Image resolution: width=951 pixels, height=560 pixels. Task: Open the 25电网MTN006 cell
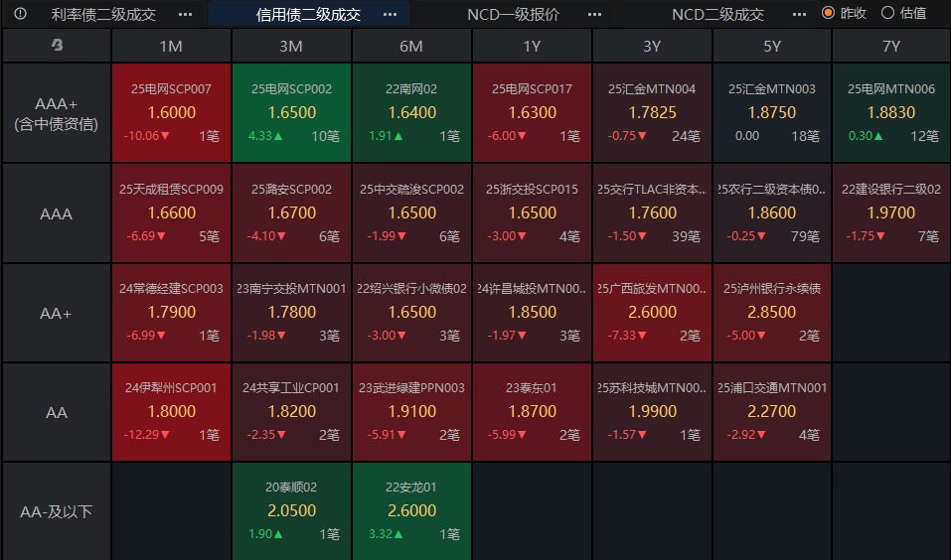pos(891,113)
